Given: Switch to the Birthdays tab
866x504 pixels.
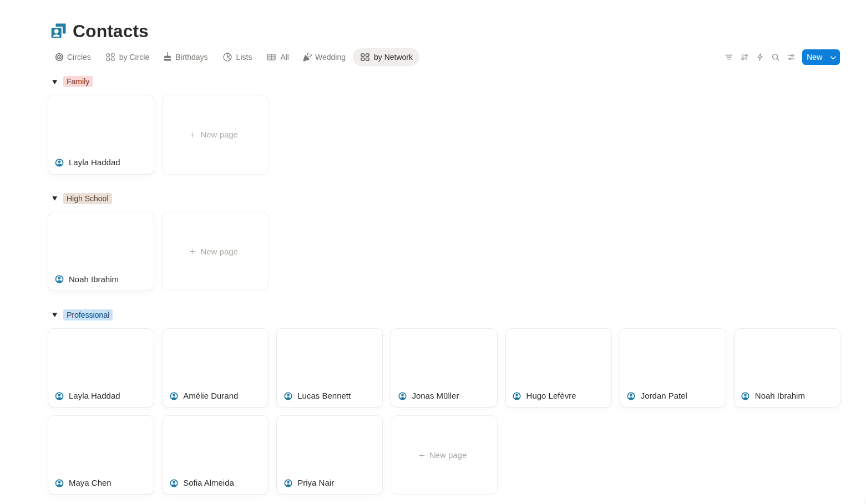Looking at the screenshot, I should pyautogui.click(x=185, y=57).
